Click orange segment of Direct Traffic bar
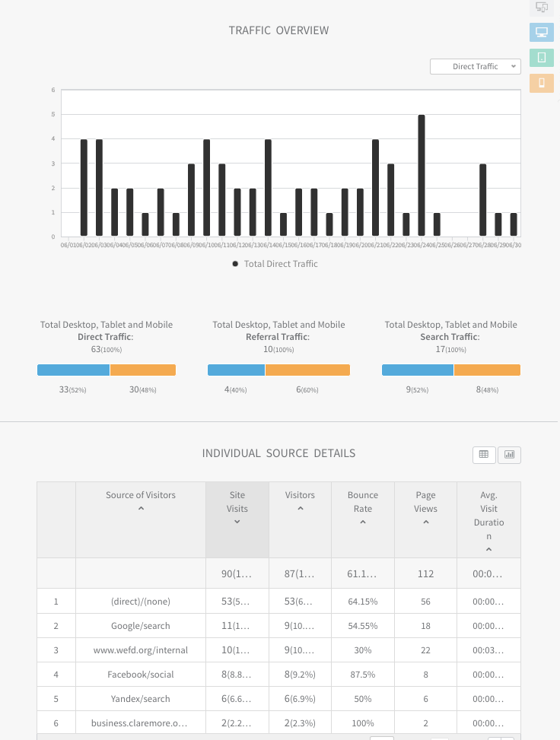Screen dimensions: 560x740 click(142, 370)
